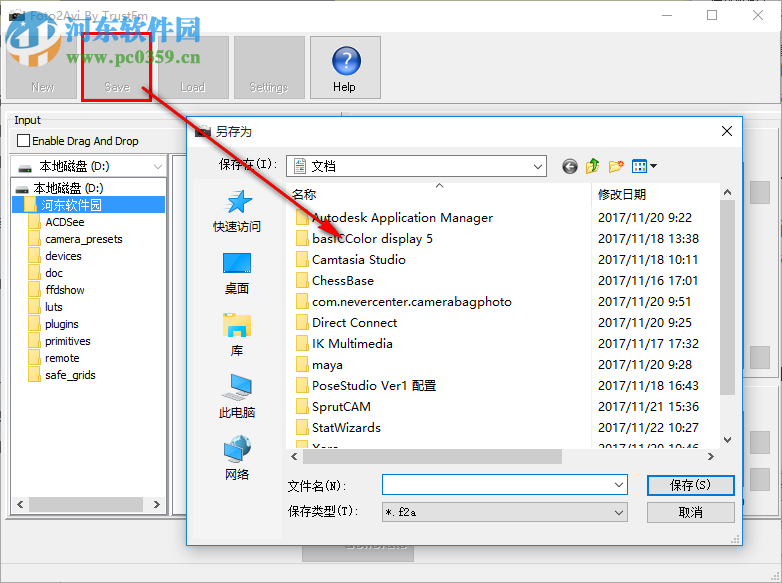Select ffdshow folder in tree

click(x=64, y=290)
